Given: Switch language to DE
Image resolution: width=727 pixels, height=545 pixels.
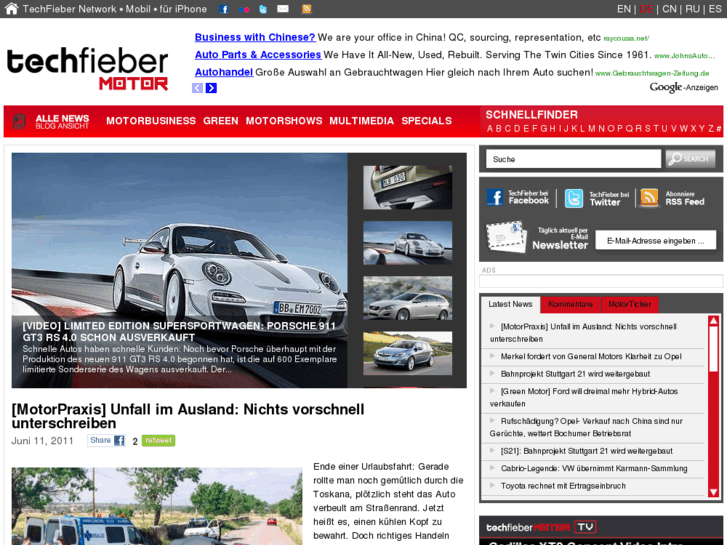Looking at the screenshot, I should click(x=646, y=9).
